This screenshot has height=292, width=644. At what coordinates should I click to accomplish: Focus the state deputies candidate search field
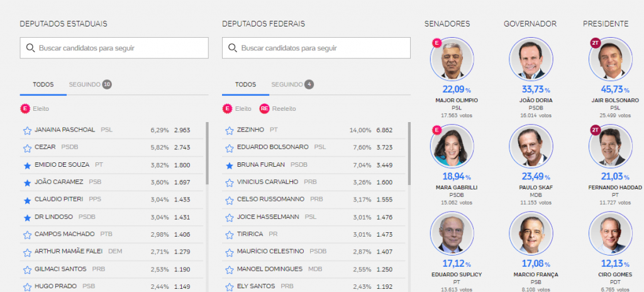coord(114,48)
